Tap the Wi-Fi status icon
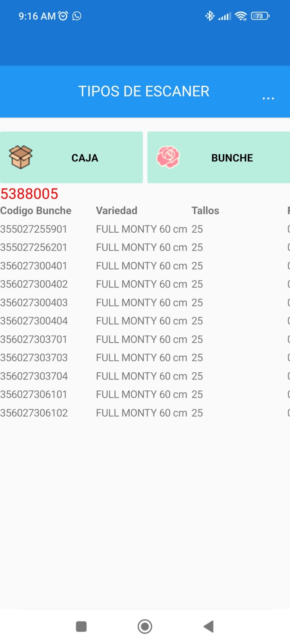 click(241, 16)
